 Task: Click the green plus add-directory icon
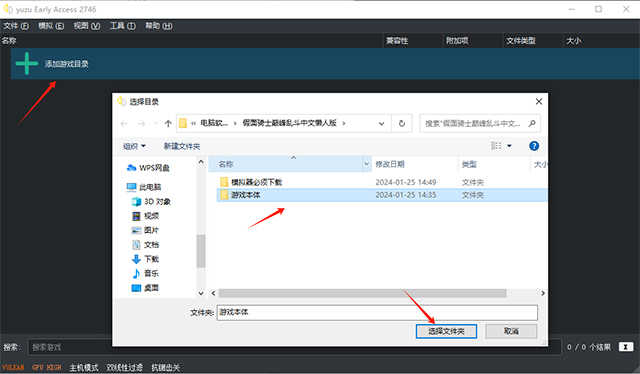pos(27,63)
